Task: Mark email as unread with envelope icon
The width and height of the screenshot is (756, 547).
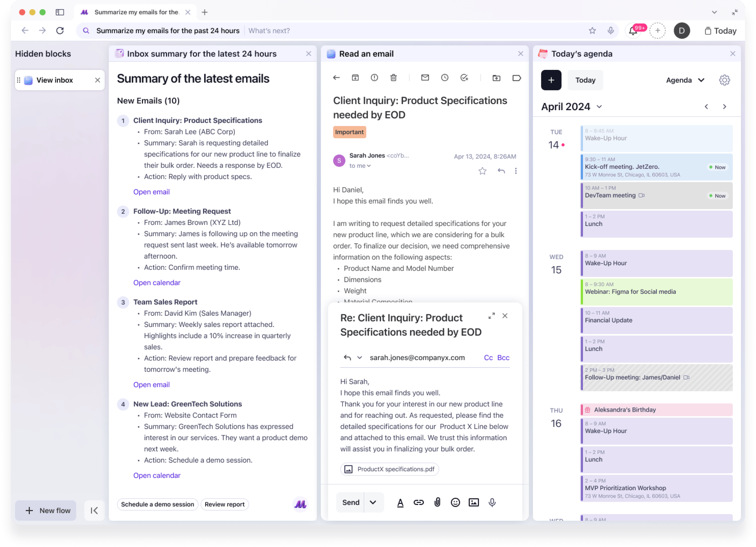Action: click(x=425, y=78)
